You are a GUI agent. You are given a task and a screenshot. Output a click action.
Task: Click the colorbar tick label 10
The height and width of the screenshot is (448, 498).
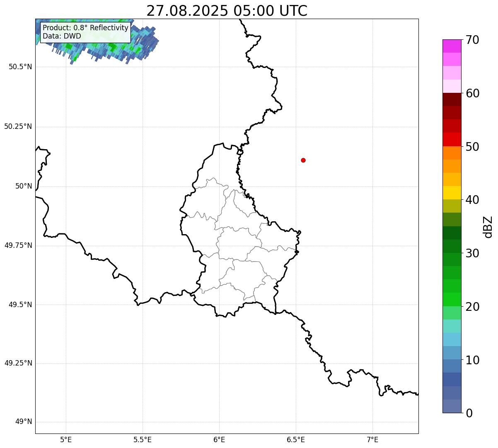pyautogui.click(x=473, y=360)
